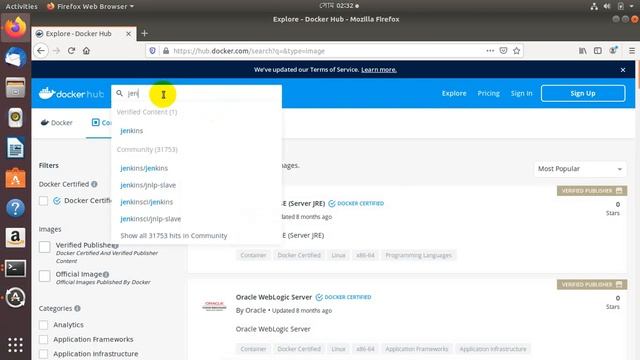Click the Oracle logo thumbnail
This screenshot has height=360, width=640.
coord(214,305)
